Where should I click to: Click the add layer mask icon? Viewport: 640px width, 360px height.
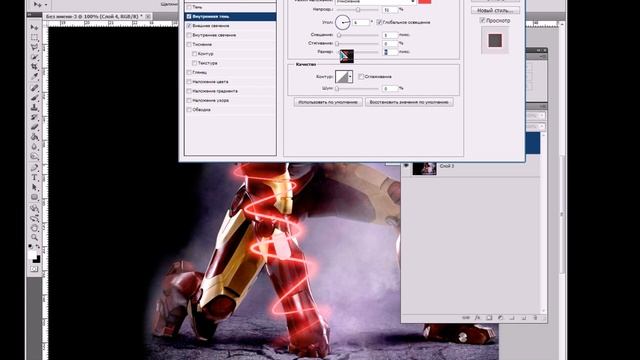click(489, 318)
